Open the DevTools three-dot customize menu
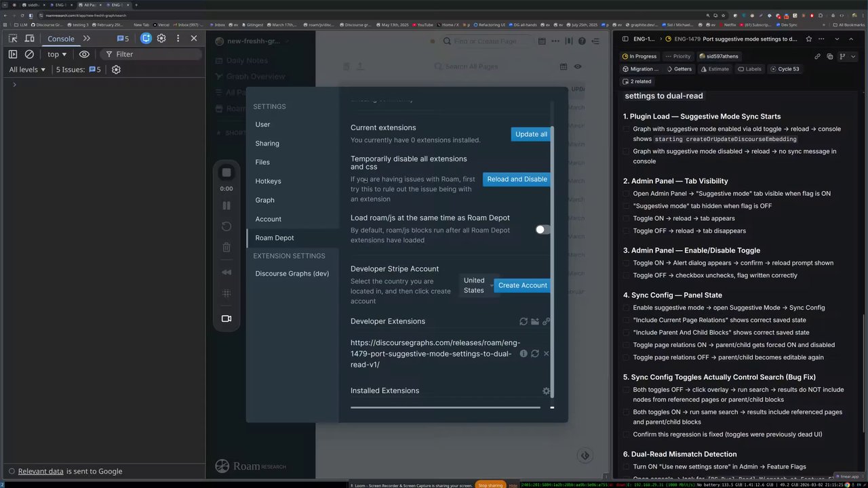 (x=178, y=39)
